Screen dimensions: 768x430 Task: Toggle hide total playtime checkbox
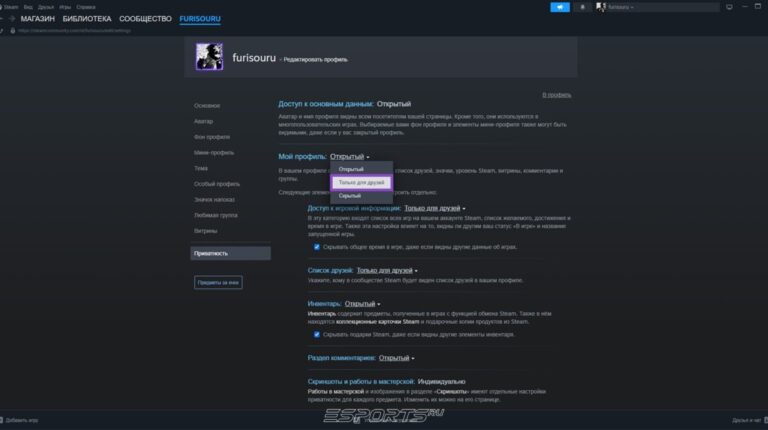pyautogui.click(x=317, y=246)
